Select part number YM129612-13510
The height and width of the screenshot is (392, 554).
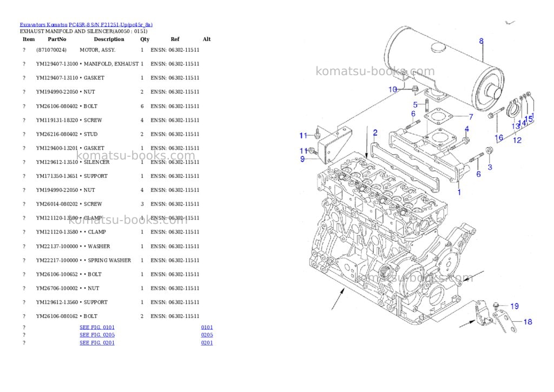(x=57, y=162)
